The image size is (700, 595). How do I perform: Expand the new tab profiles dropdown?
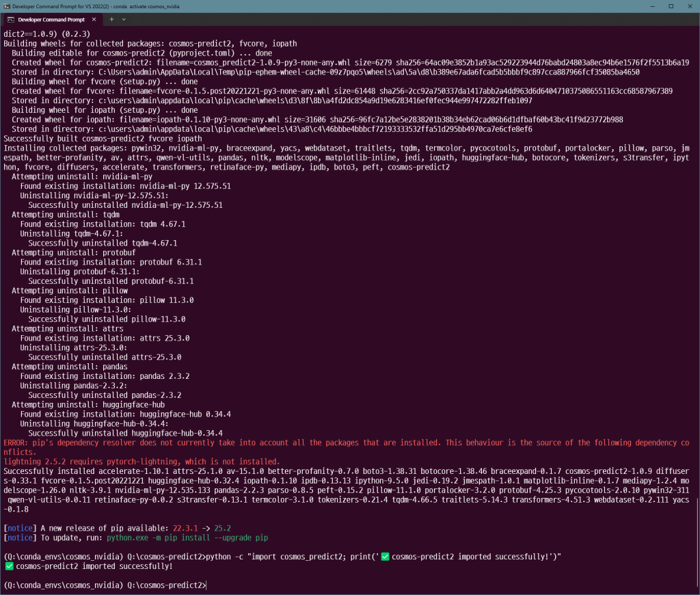click(131, 20)
